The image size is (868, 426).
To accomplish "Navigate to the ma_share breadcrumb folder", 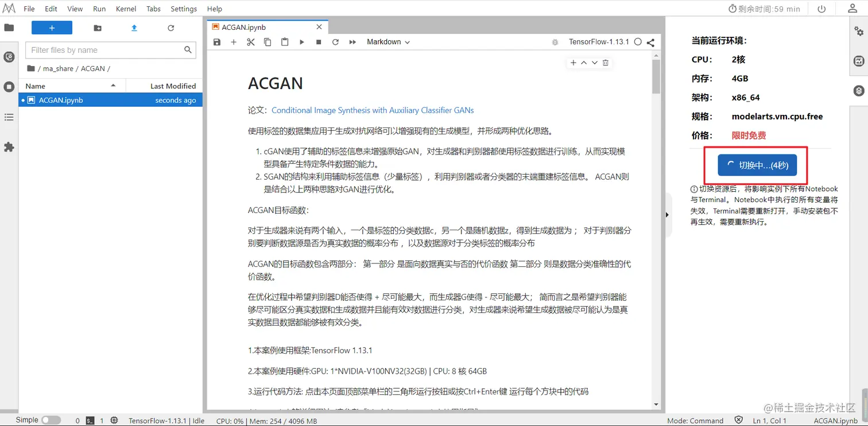I will (58, 68).
